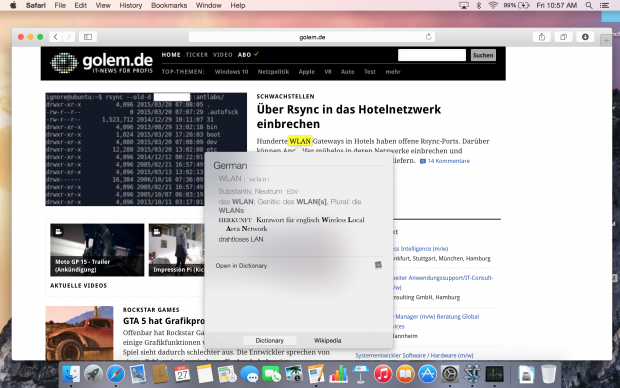Open the rsync terminal screenshot thumbnail
620x388 pixels.
tap(146, 149)
